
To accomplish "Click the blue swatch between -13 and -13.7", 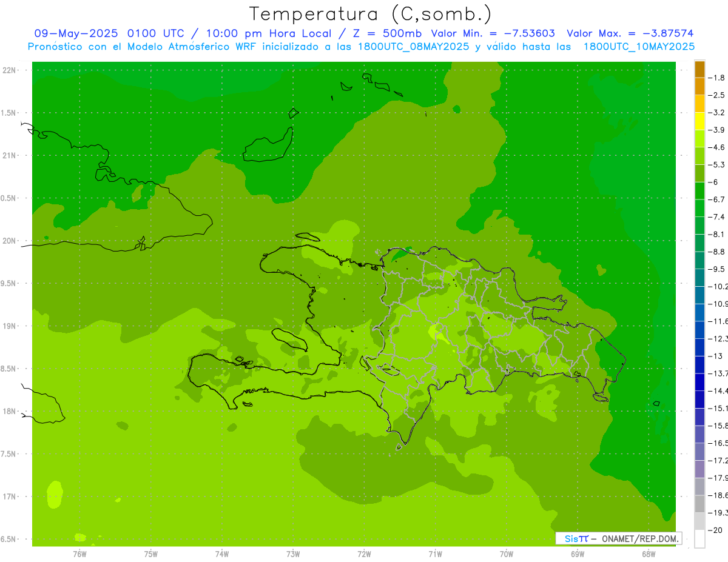I will pos(699,364).
